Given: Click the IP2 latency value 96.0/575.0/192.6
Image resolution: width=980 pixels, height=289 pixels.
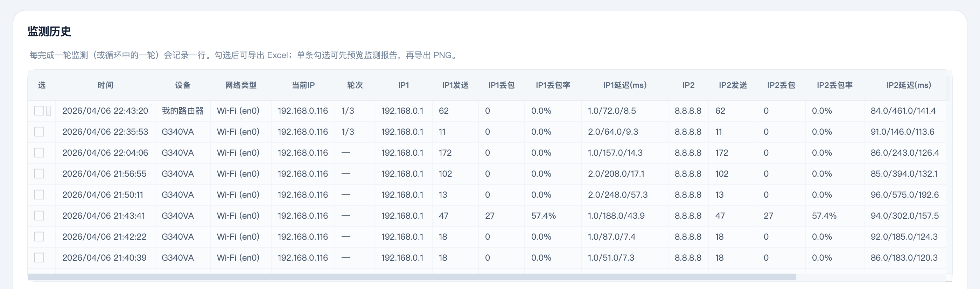Looking at the screenshot, I should tap(905, 195).
